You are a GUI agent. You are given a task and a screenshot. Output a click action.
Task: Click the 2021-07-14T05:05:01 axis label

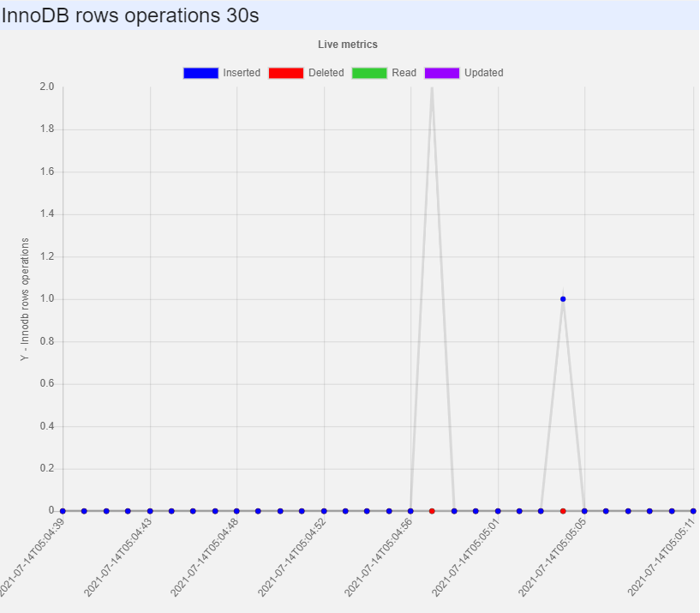465,557
